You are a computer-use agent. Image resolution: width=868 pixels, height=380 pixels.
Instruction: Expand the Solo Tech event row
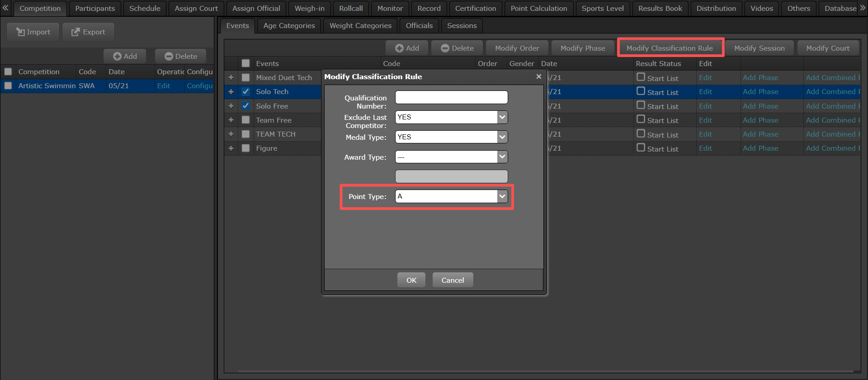click(x=231, y=91)
